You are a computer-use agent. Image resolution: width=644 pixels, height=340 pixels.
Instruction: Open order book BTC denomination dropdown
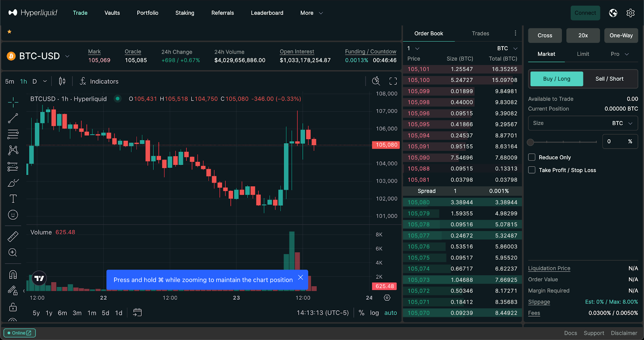[507, 48]
